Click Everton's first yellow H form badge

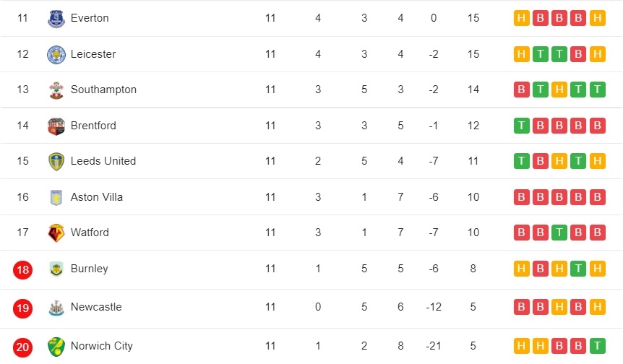coord(521,18)
